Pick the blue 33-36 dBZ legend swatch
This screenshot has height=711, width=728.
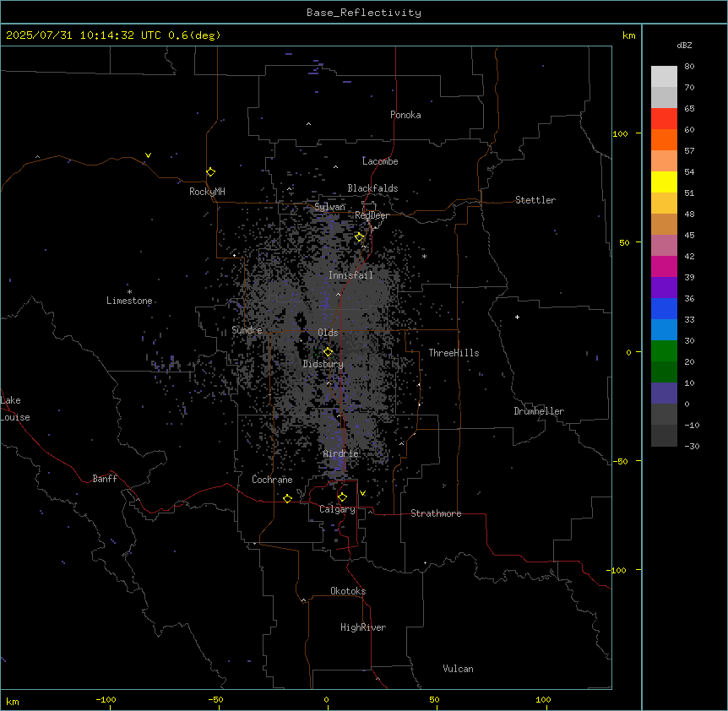click(x=664, y=308)
